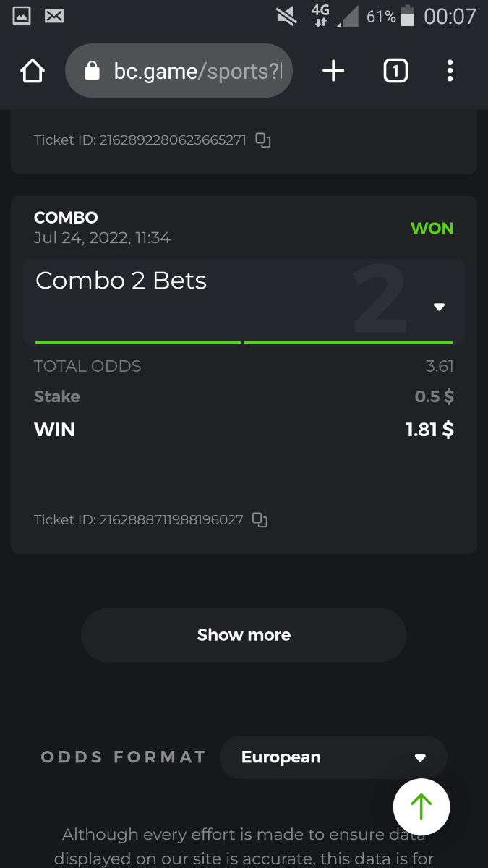Tap the battery indicator in status bar

click(x=408, y=16)
